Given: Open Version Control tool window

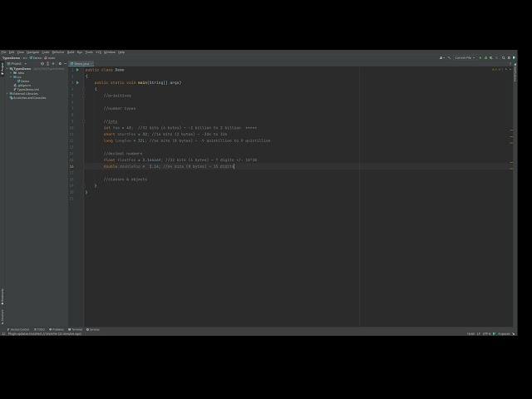Looking at the screenshot, I should tap(18, 329).
